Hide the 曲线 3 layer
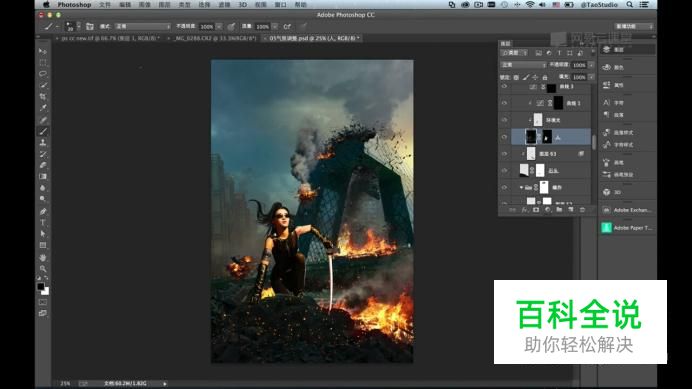Viewport: 692px width, 389px height. (x=504, y=87)
